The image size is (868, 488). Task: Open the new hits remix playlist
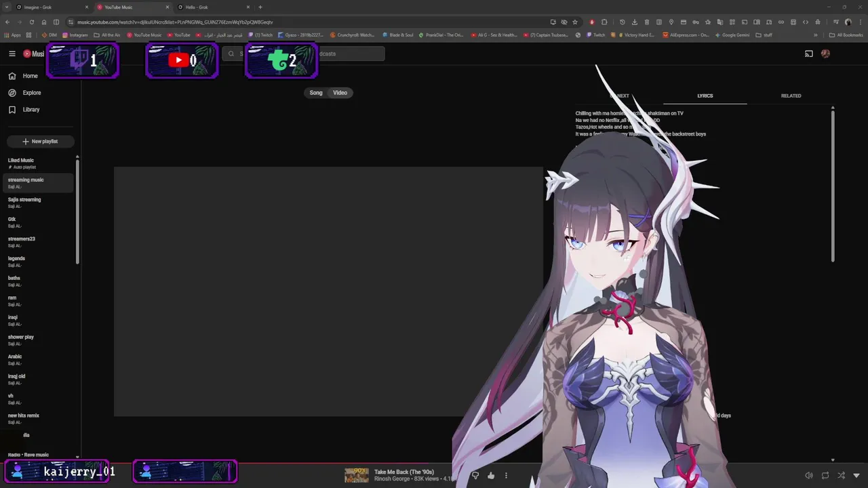coord(38,419)
